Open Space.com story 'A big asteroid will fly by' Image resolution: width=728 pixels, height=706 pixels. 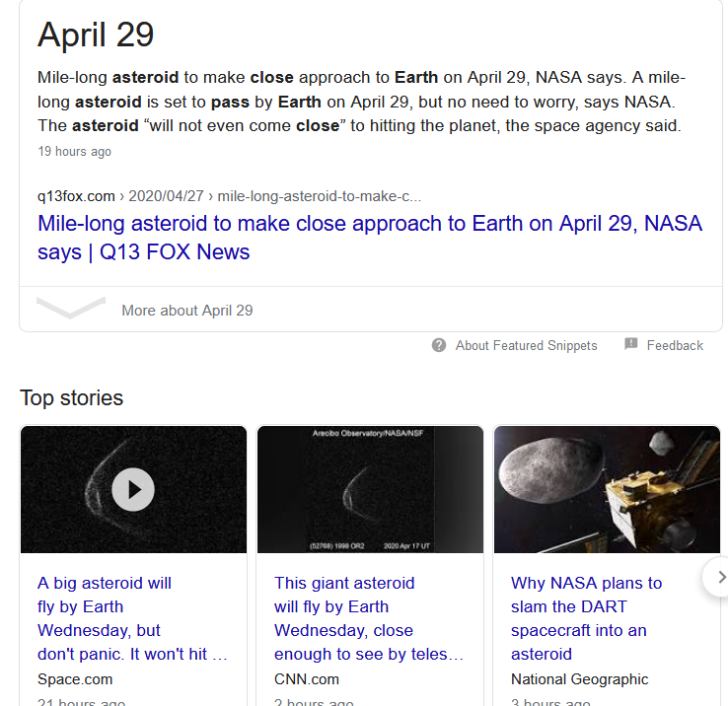tap(132, 618)
